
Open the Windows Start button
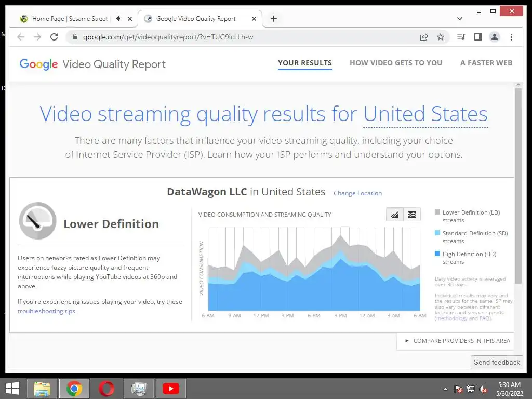tap(12, 389)
